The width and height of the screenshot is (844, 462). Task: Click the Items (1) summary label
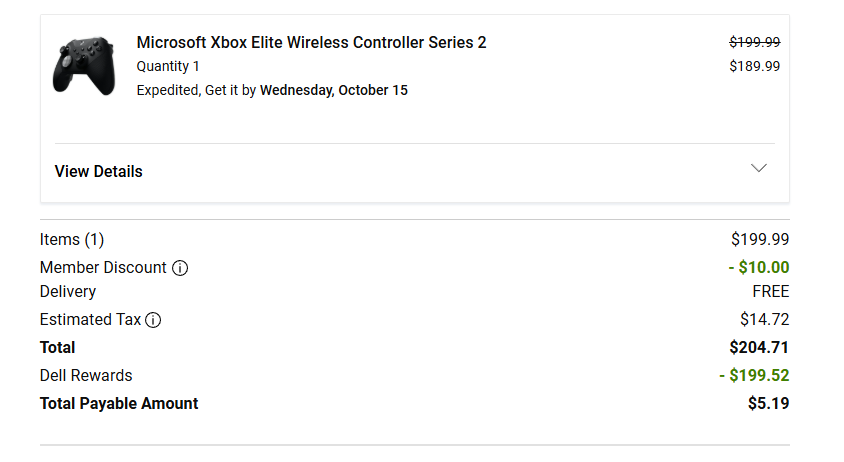[x=72, y=239]
